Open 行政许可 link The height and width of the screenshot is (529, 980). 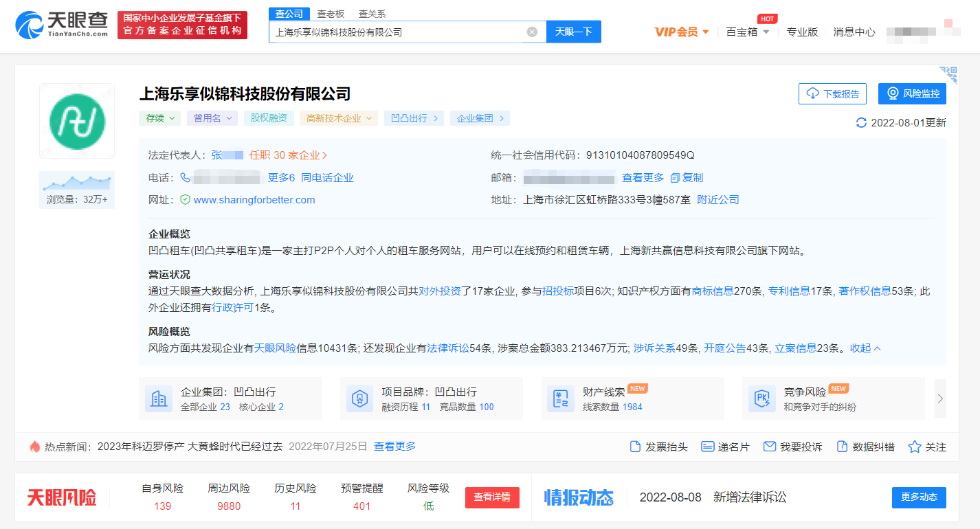coord(233,308)
